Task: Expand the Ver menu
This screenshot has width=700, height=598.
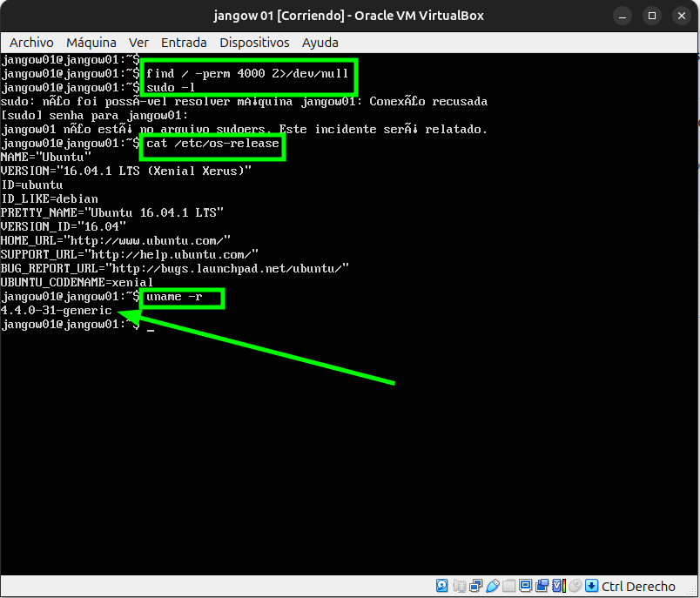Action: click(x=138, y=42)
